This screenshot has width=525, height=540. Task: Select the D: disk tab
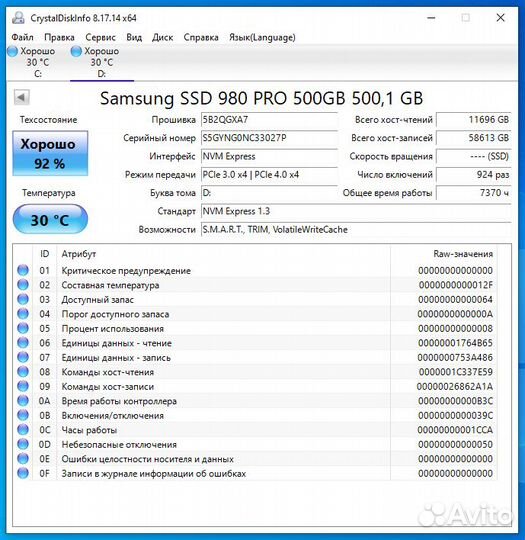(x=102, y=62)
